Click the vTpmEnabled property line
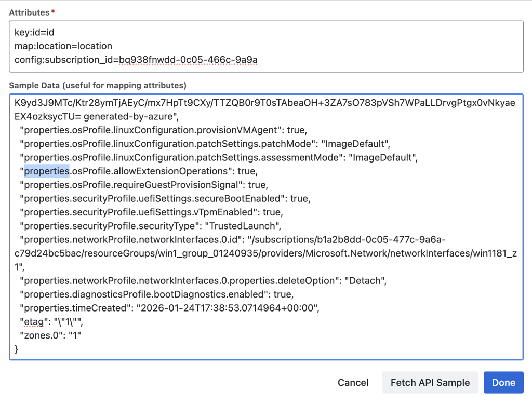 tap(151, 212)
